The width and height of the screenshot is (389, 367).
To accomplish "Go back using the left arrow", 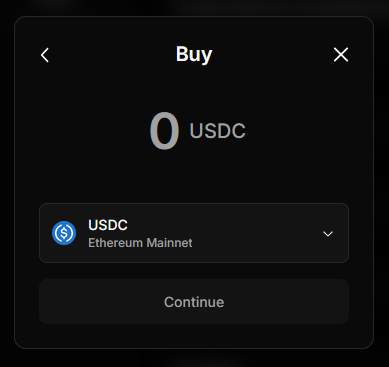I will 45,55.
